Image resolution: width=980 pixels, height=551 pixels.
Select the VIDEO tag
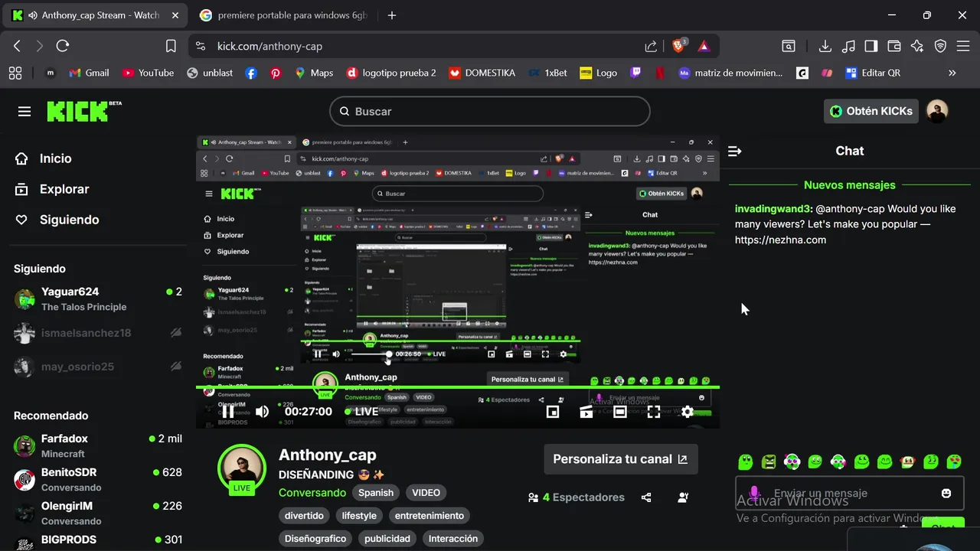tap(426, 493)
